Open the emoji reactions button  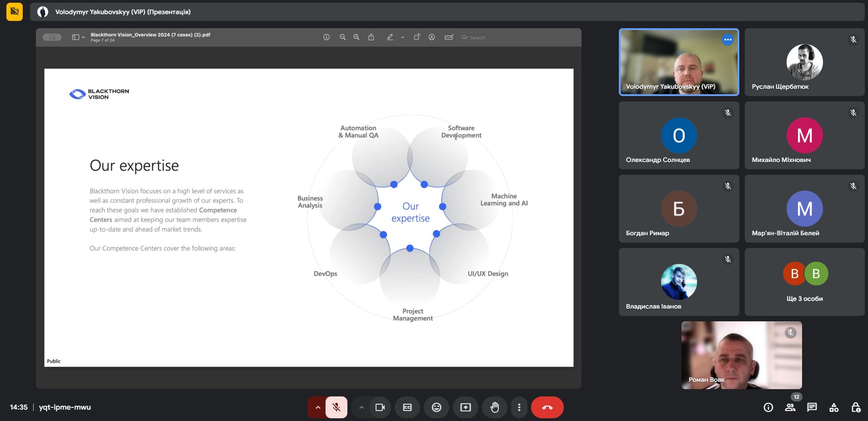point(437,407)
